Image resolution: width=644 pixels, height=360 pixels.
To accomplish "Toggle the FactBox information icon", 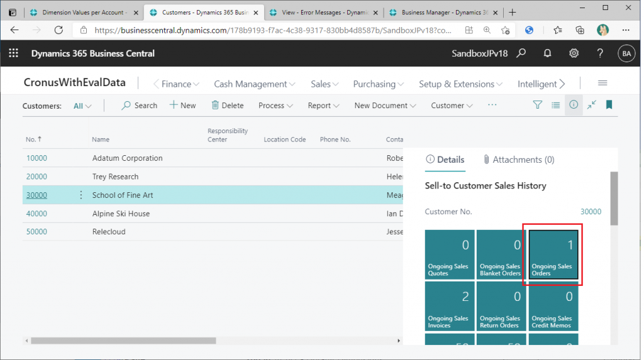I will pos(574,105).
